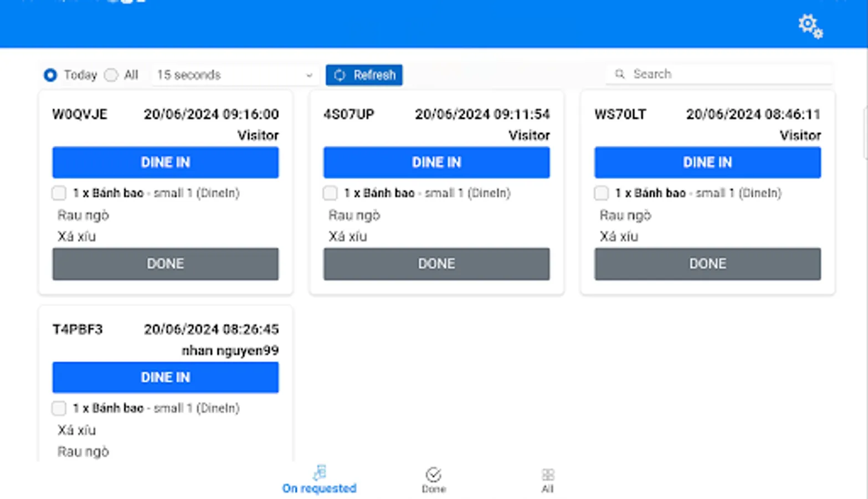Viewport: 868px width, 499px height.
Task: Check the Bánh bao item on order 4S07UP
Action: (x=330, y=193)
